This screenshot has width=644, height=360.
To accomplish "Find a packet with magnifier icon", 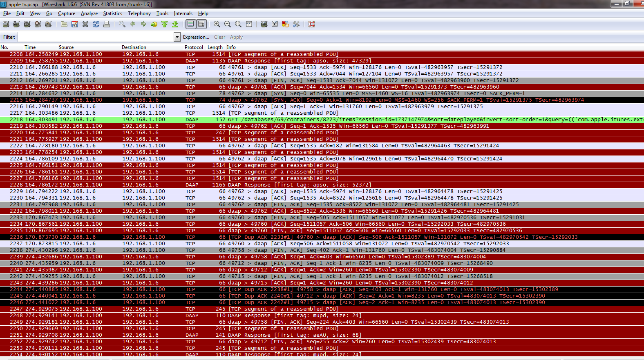I will [x=122, y=24].
